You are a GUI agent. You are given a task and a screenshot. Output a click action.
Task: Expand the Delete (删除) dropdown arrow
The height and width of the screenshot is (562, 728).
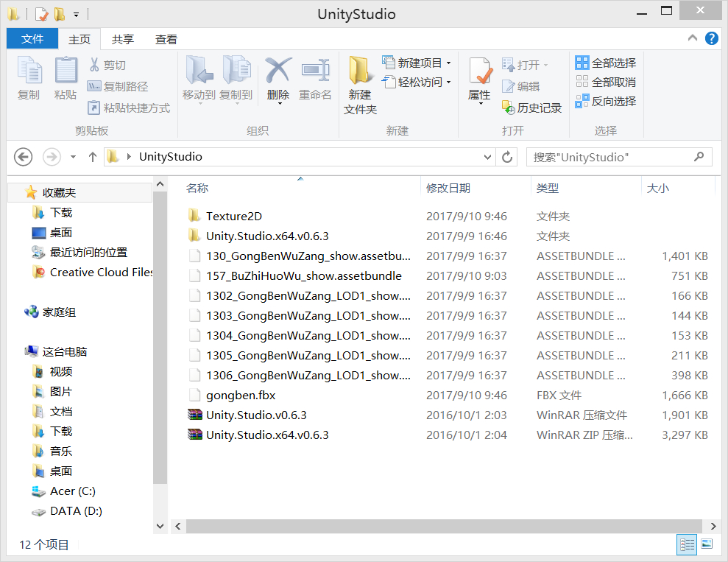pyautogui.click(x=280, y=104)
